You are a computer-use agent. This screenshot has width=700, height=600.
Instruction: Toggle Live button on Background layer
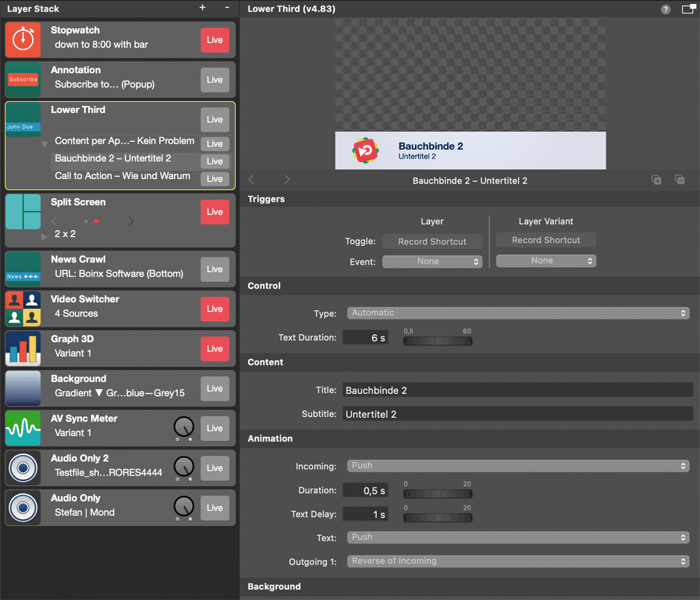pos(215,389)
